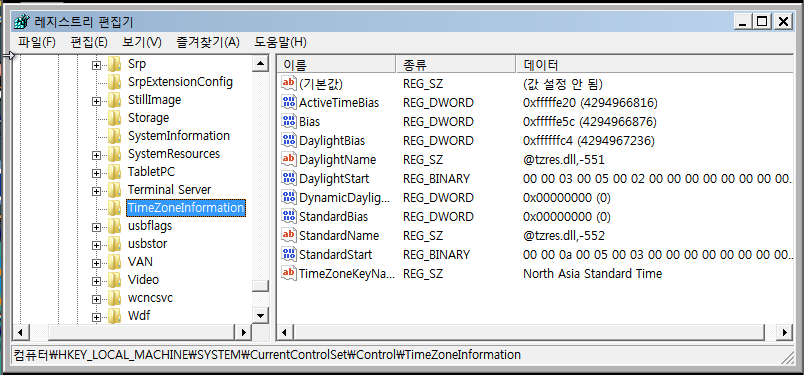Select the '0xfffffe20 (4294966816)' data value

(x=590, y=103)
